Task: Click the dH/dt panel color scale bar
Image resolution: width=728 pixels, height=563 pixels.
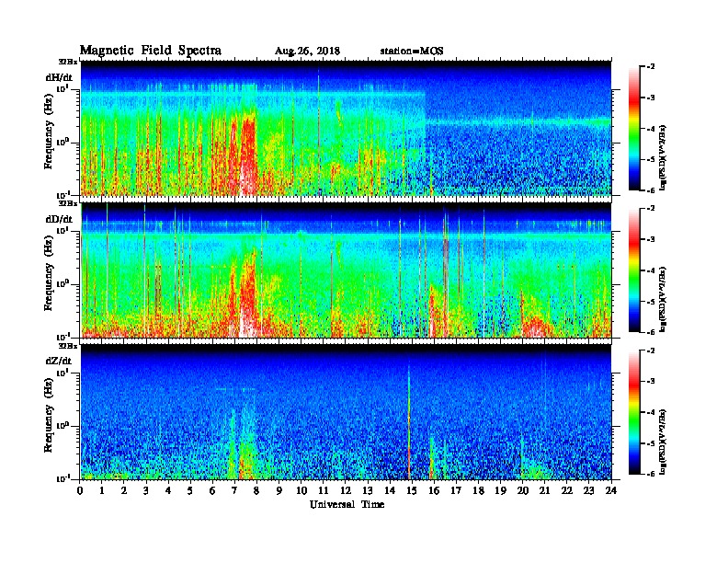Action: [633, 129]
